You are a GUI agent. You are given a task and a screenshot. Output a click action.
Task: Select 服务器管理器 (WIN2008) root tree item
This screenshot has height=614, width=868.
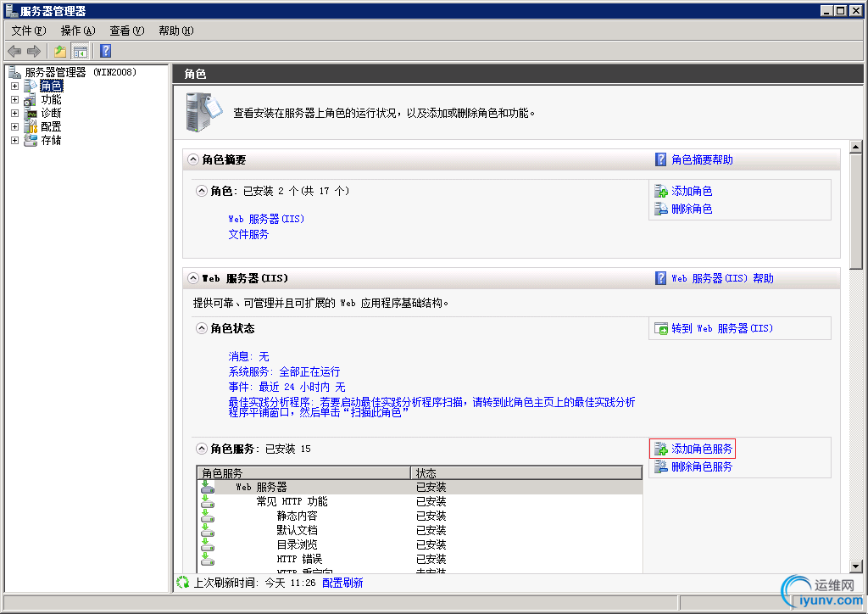(x=81, y=72)
